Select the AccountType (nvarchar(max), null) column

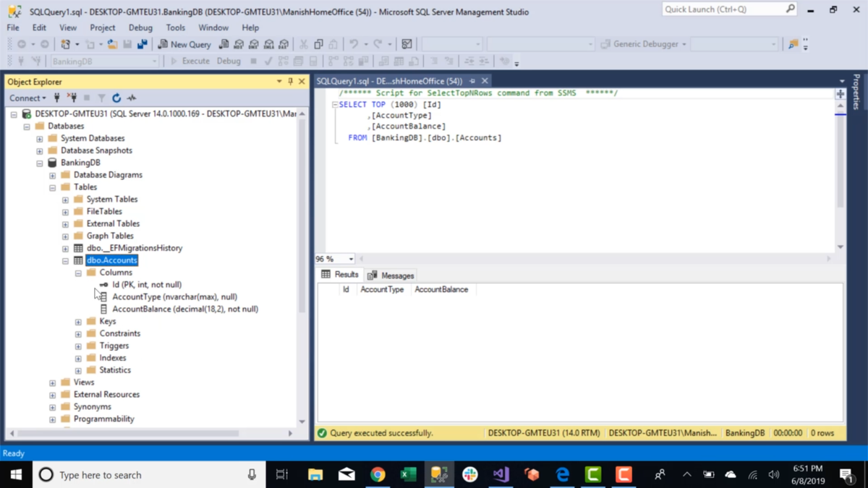(x=174, y=297)
